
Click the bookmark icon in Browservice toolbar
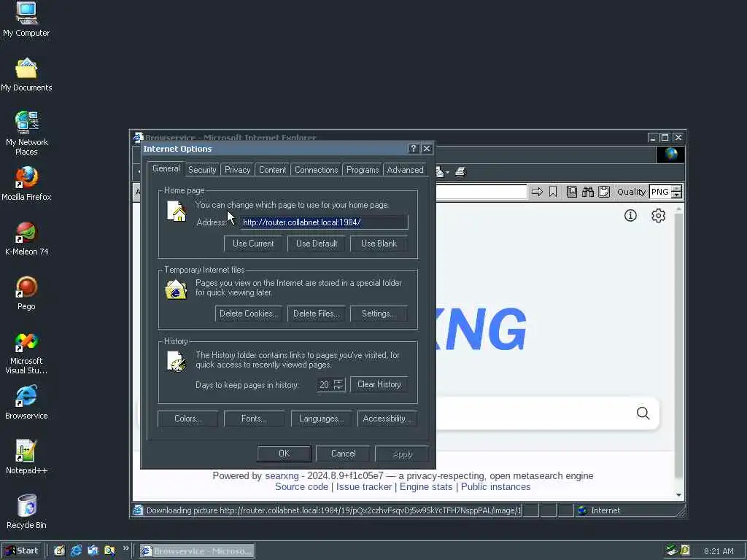553,192
